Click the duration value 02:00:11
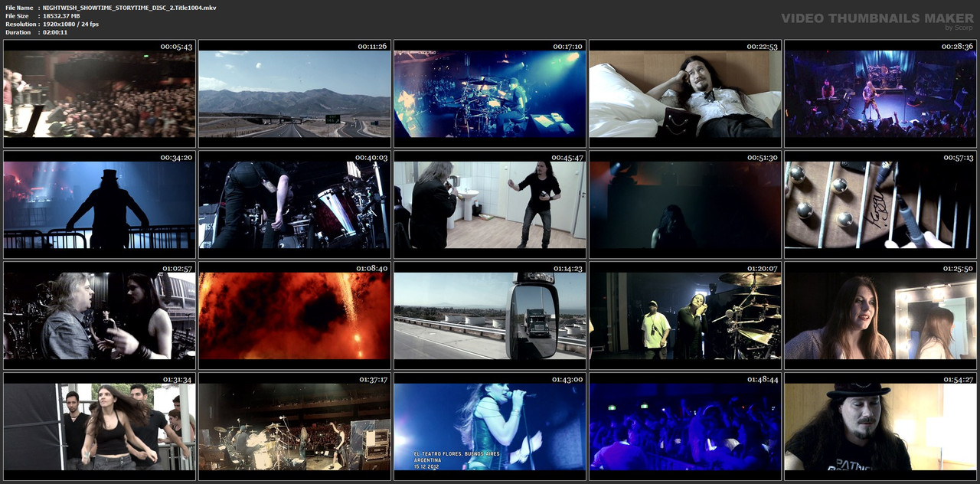The width and height of the screenshot is (980, 484). tap(55, 32)
